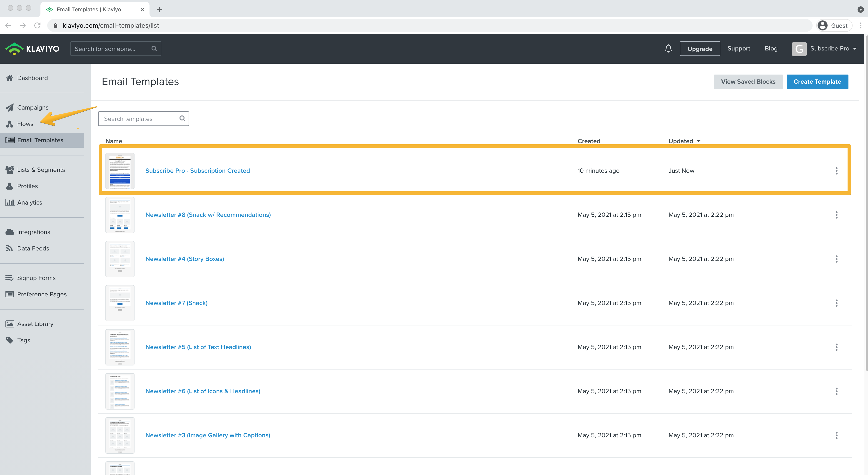Click the browser address bar
Image resolution: width=868 pixels, height=475 pixels.
pyautogui.click(x=430, y=25)
